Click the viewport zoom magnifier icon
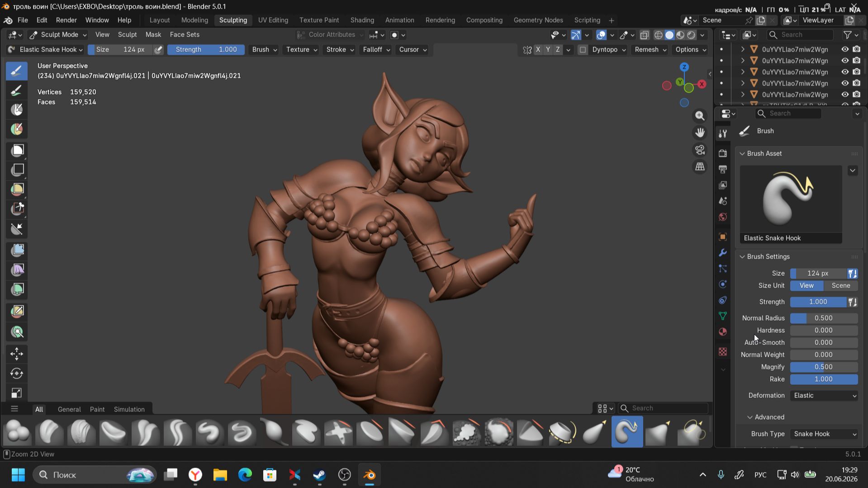868x488 pixels. 700,116
